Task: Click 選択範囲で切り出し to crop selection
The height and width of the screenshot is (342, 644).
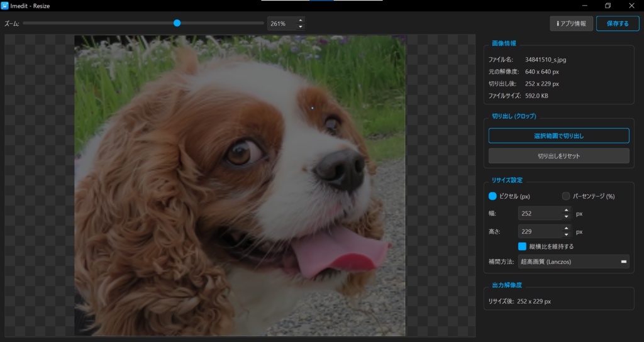Action: 558,136
